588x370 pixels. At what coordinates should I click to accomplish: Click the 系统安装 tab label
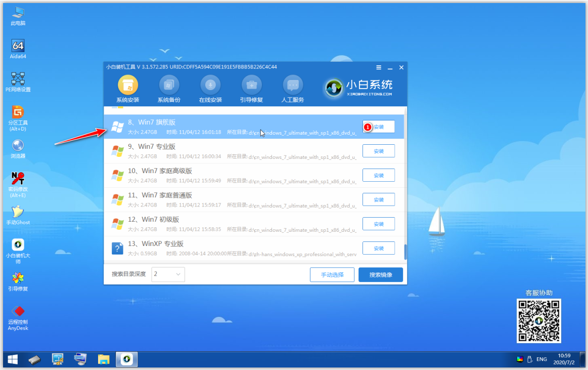(128, 100)
